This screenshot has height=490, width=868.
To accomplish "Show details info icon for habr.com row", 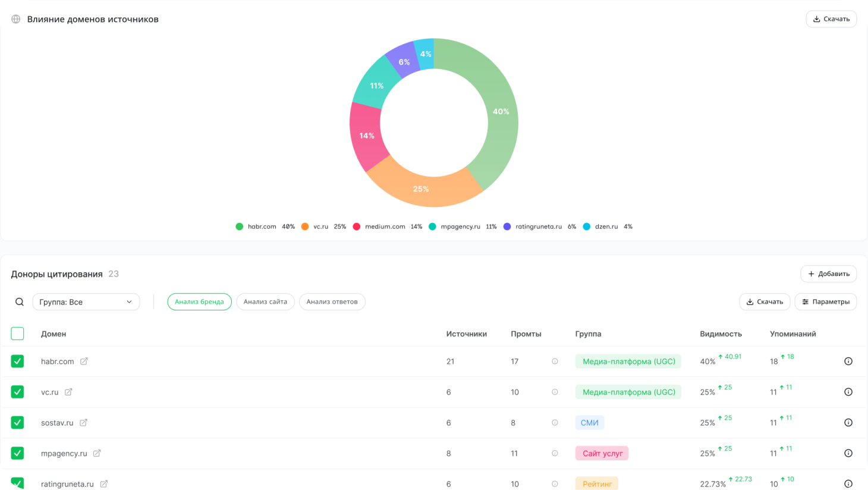I will pos(848,361).
